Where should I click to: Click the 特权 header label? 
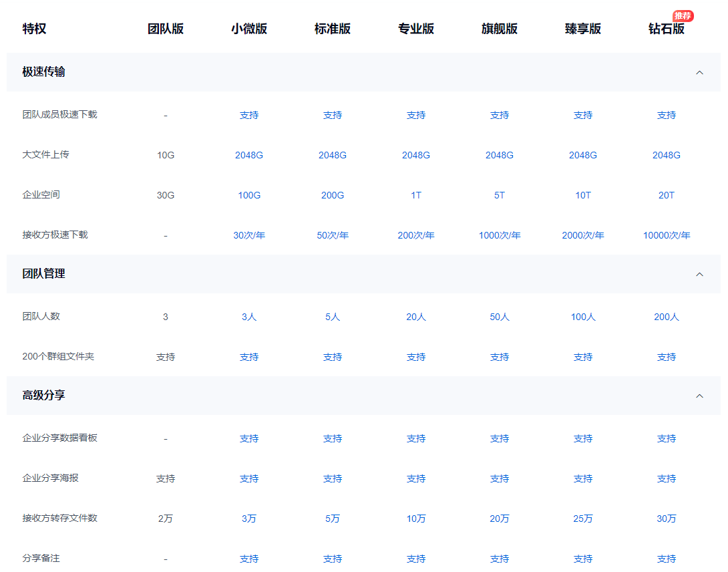click(34, 29)
